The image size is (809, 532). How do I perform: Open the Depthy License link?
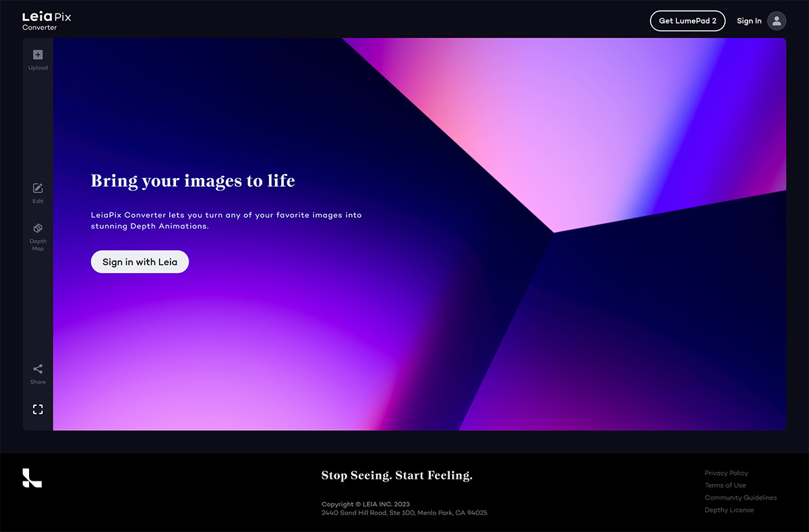729,510
